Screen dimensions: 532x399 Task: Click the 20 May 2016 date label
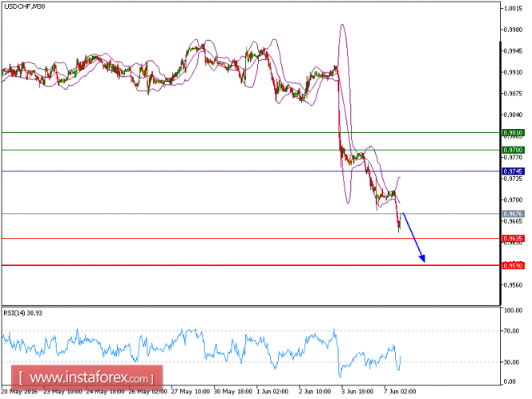(x=20, y=392)
